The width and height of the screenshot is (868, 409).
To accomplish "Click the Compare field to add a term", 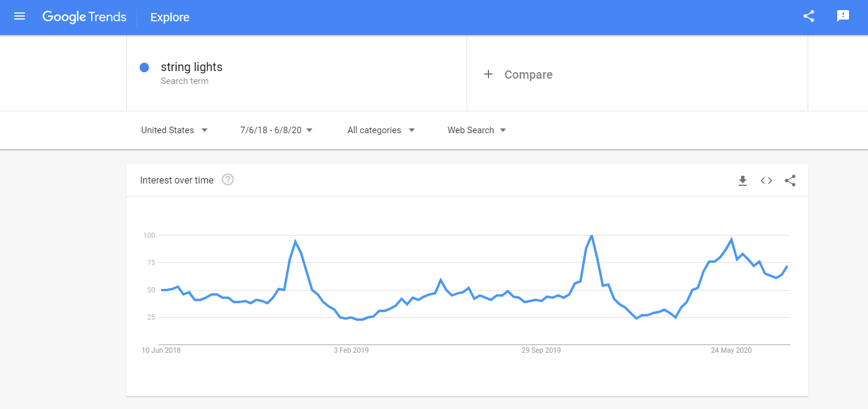I will [x=528, y=75].
